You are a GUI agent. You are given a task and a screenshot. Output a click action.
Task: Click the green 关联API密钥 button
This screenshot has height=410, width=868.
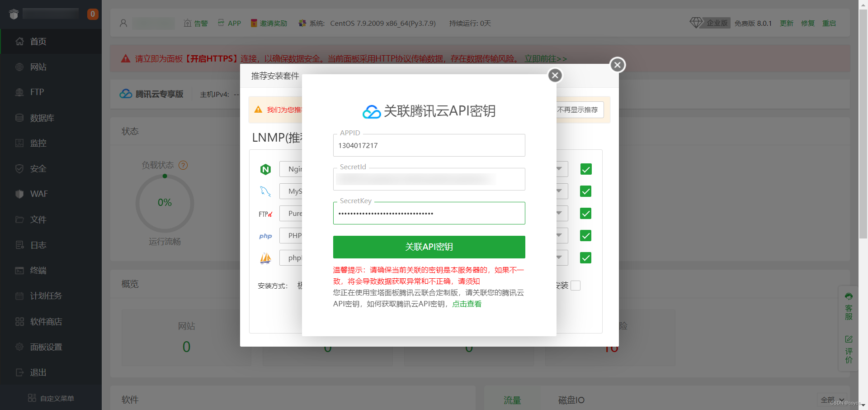(429, 247)
